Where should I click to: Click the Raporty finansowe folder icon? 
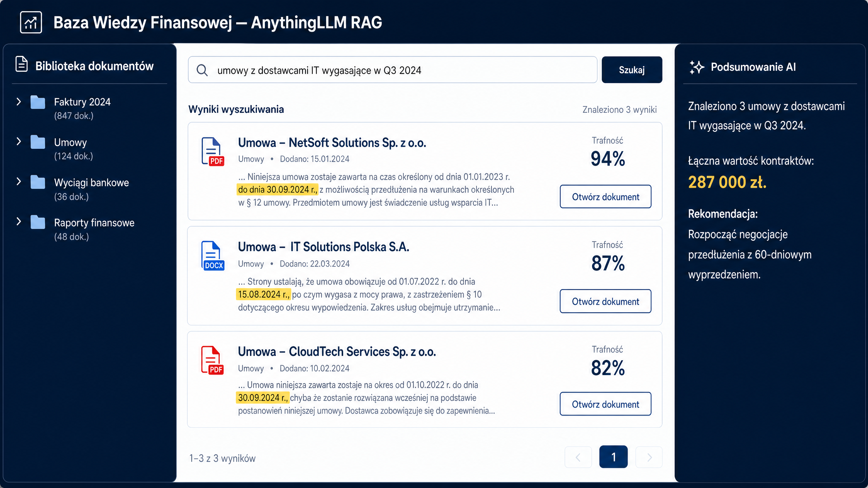pos(38,222)
